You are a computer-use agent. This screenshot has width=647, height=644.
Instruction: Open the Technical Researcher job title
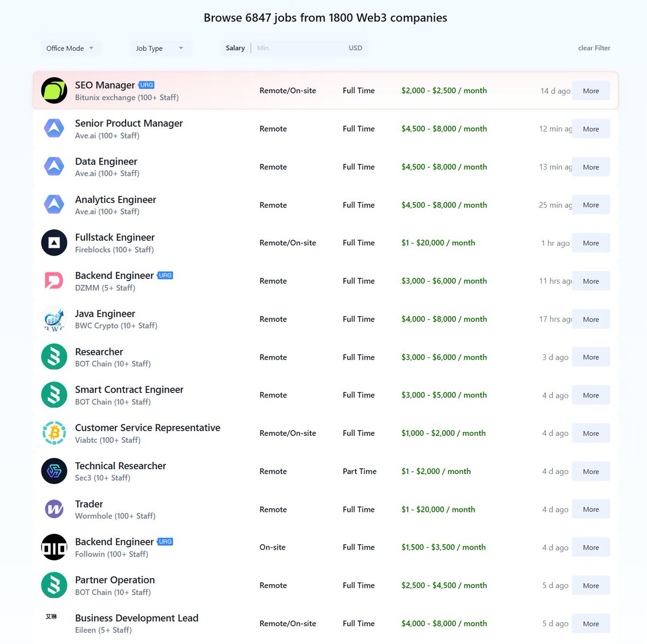point(121,465)
